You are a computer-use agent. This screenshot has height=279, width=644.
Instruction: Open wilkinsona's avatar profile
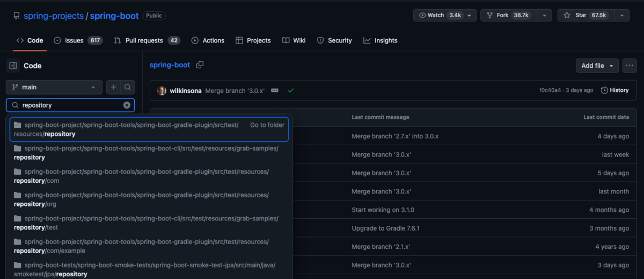162,90
